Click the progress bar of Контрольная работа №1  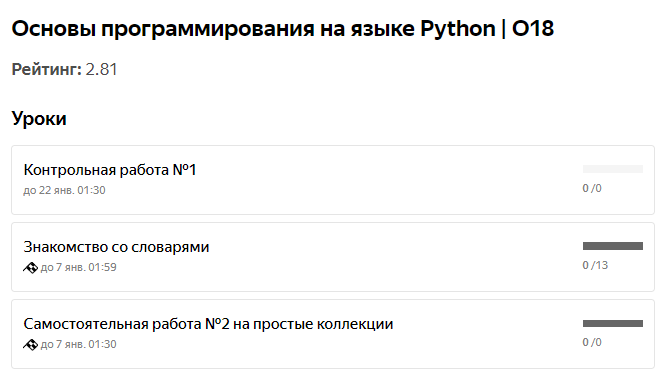tap(613, 169)
